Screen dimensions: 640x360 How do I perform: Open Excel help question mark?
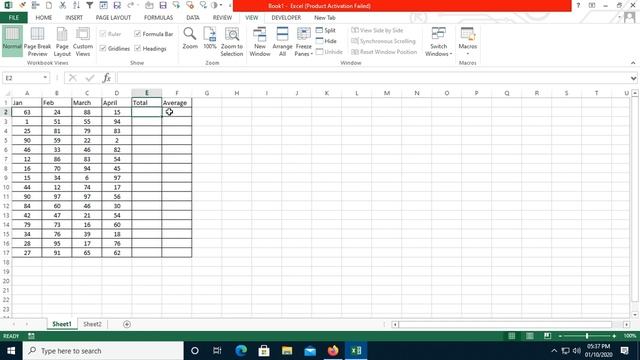pos(578,5)
